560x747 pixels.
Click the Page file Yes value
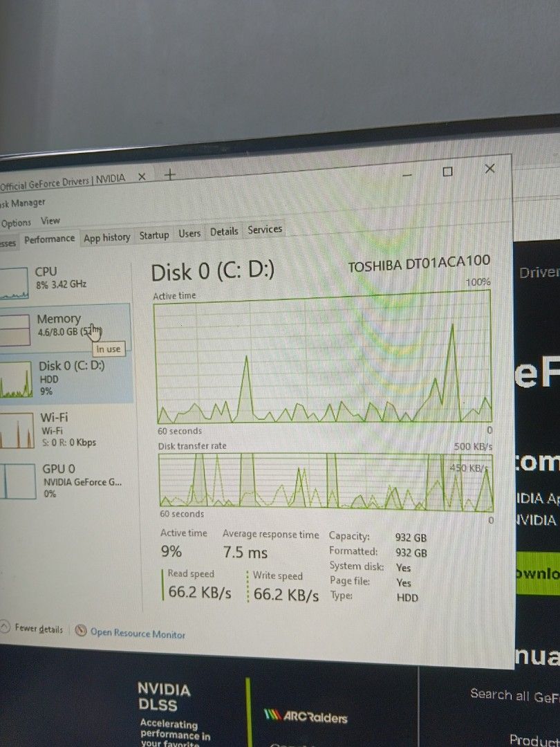(403, 582)
